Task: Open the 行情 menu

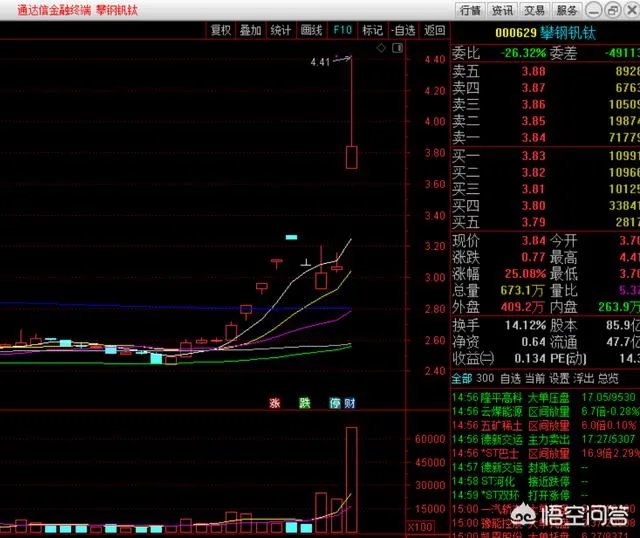Action: [x=470, y=10]
